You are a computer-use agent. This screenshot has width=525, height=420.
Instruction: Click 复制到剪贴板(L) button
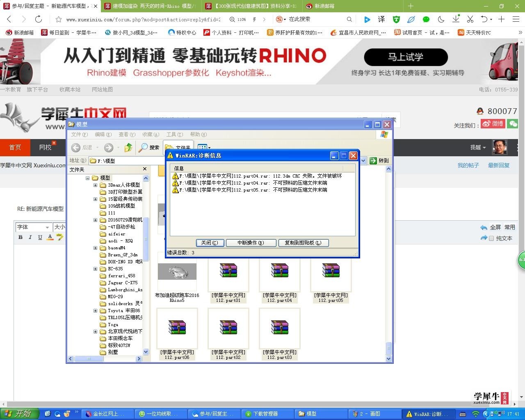304,243
